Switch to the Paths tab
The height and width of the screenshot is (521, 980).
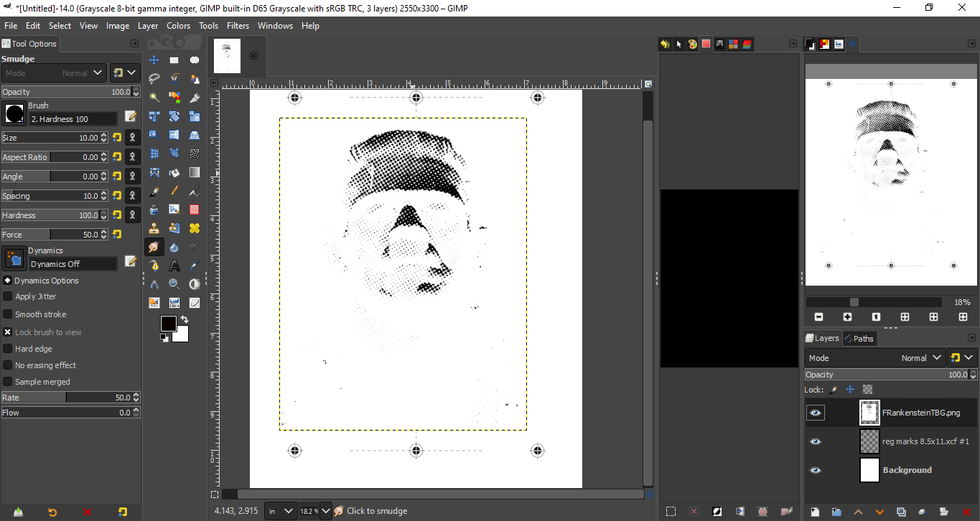[x=859, y=339]
